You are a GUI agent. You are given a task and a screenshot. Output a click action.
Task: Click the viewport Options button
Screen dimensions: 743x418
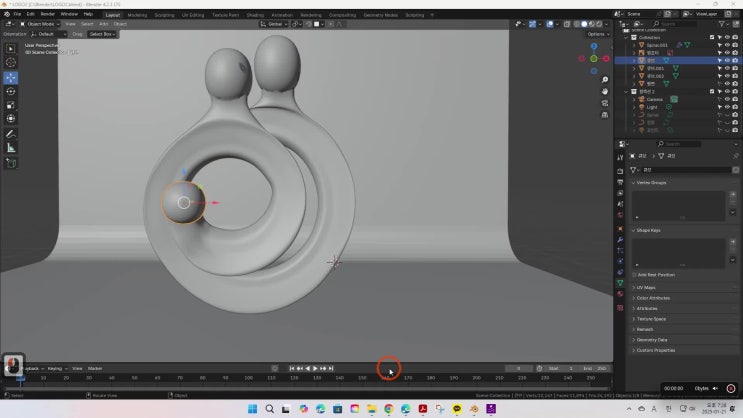(596, 34)
